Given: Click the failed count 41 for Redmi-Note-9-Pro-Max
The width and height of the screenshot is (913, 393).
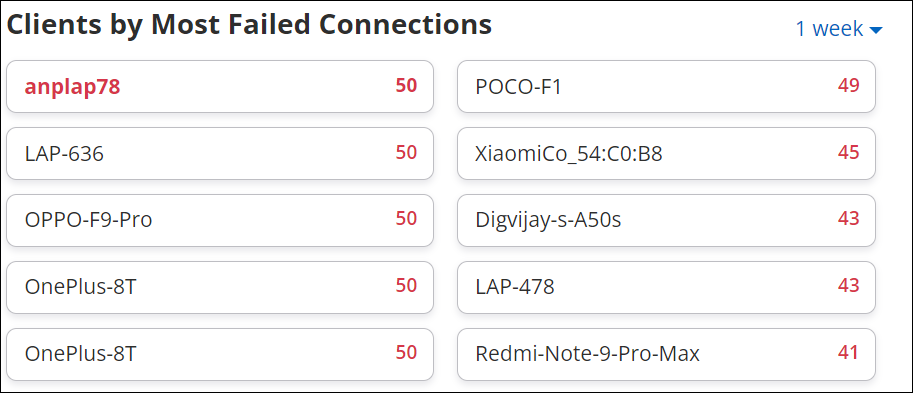Looking at the screenshot, I should point(848,353).
